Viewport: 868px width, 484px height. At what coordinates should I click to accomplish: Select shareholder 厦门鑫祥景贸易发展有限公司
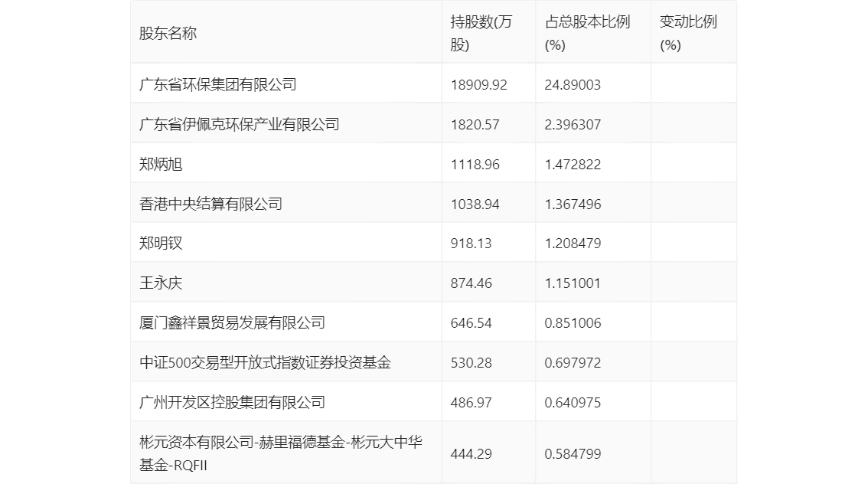(232, 323)
